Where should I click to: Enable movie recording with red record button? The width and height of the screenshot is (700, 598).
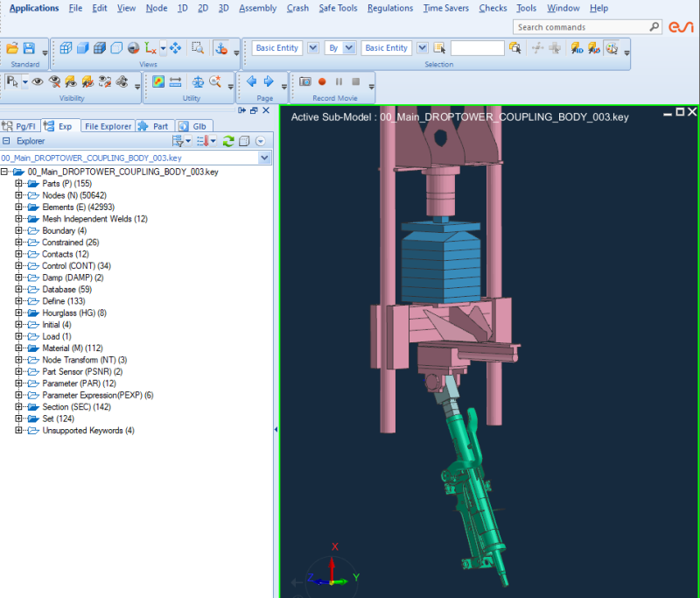click(322, 81)
